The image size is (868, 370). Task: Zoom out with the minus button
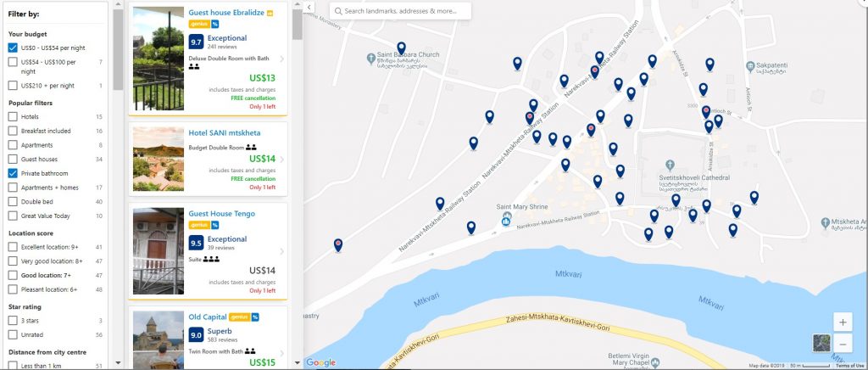click(843, 342)
